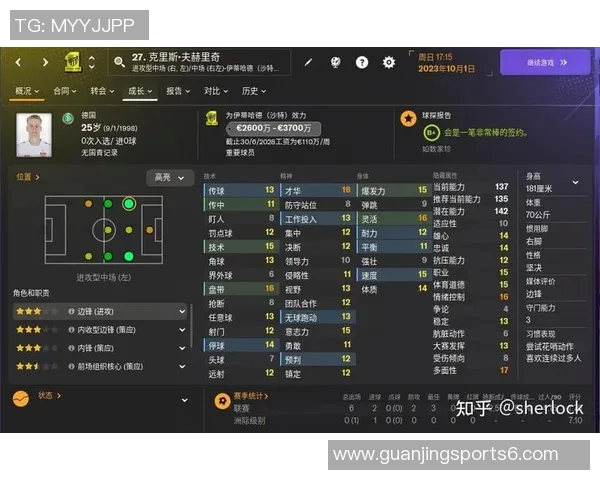Open the 报告 tab menu
The image size is (600, 480).
pos(178,91)
